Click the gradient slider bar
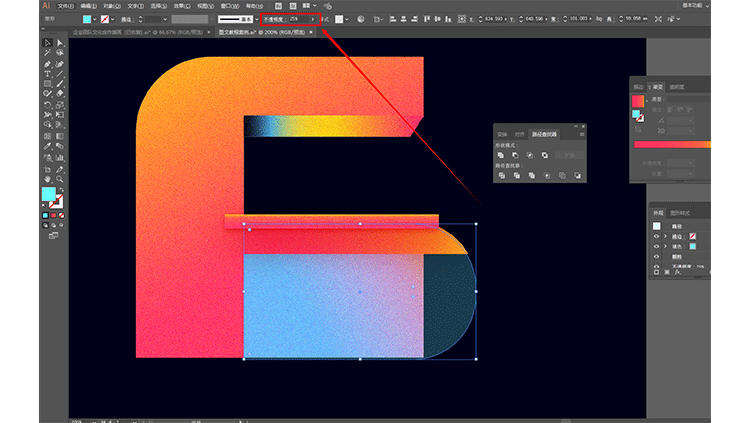This screenshot has width=750, height=423. [671, 145]
